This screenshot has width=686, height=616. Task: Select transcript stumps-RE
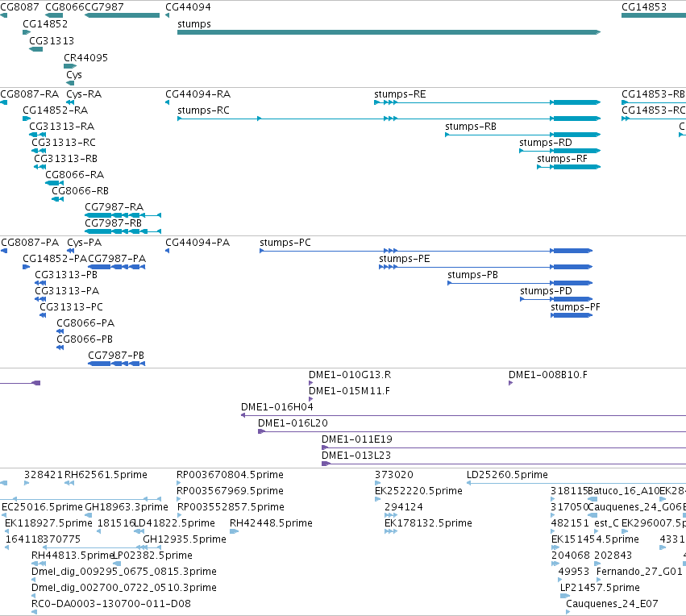(x=488, y=103)
